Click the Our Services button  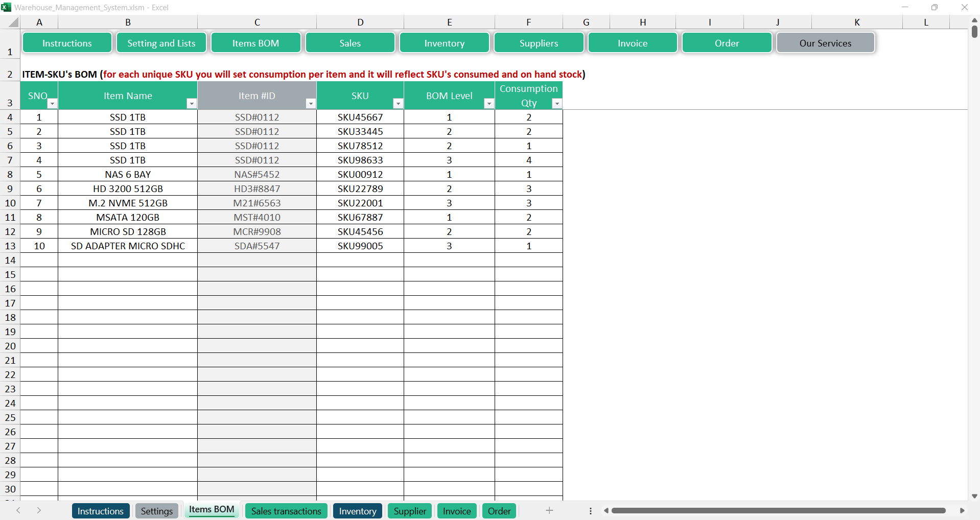(x=826, y=43)
